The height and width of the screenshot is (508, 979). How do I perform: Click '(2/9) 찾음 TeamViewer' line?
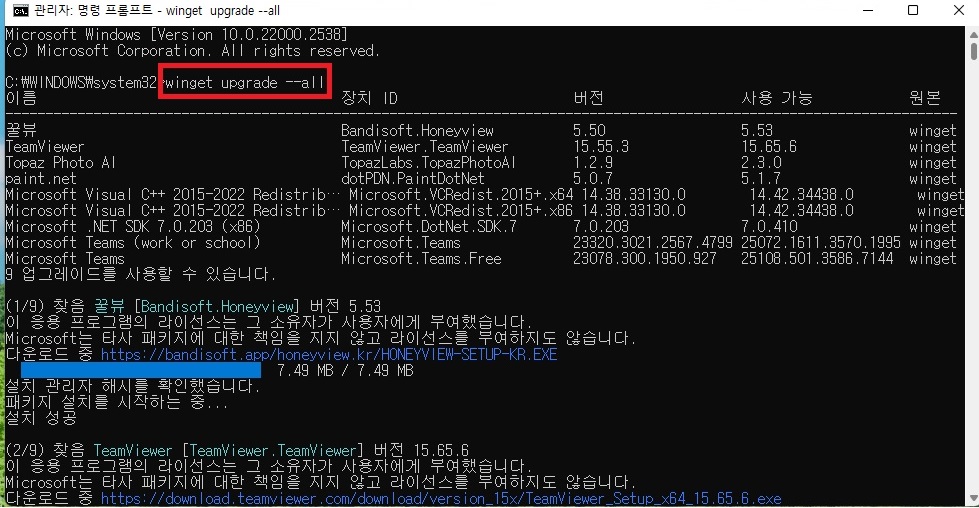(237, 451)
